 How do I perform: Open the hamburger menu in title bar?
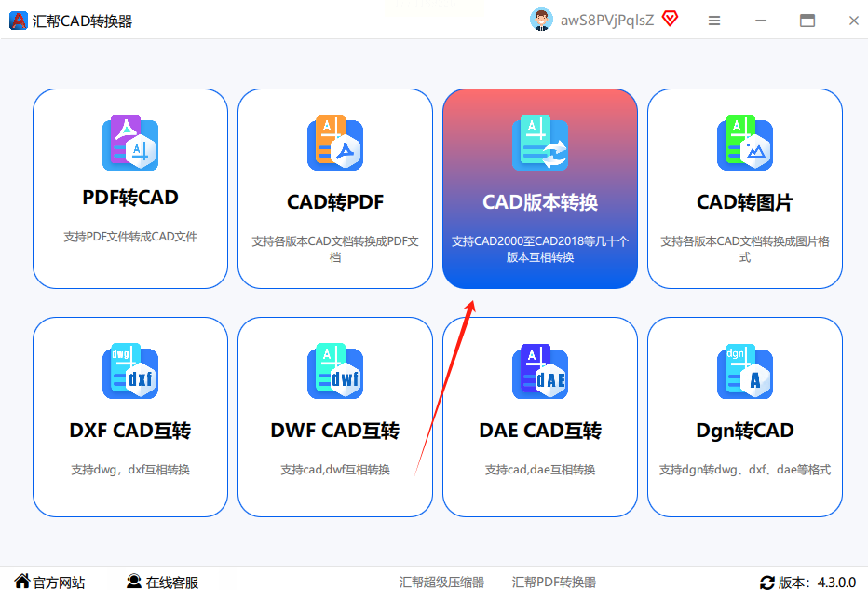coord(714,21)
